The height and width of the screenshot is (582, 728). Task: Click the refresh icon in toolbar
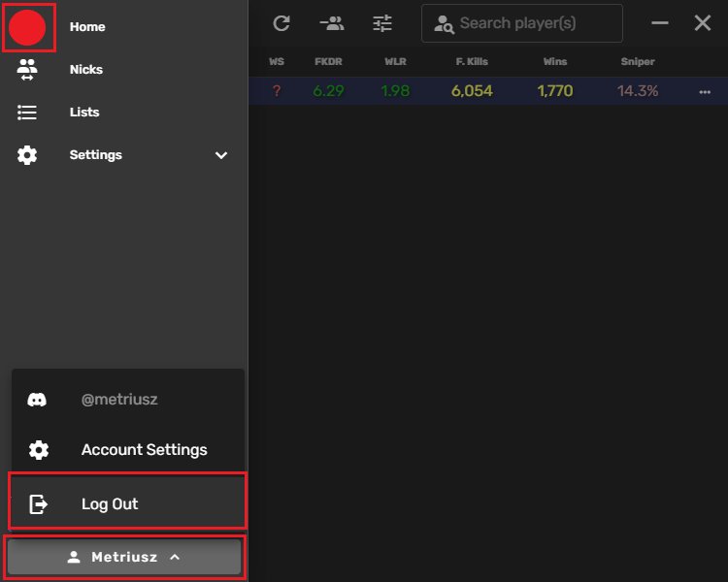point(281,23)
